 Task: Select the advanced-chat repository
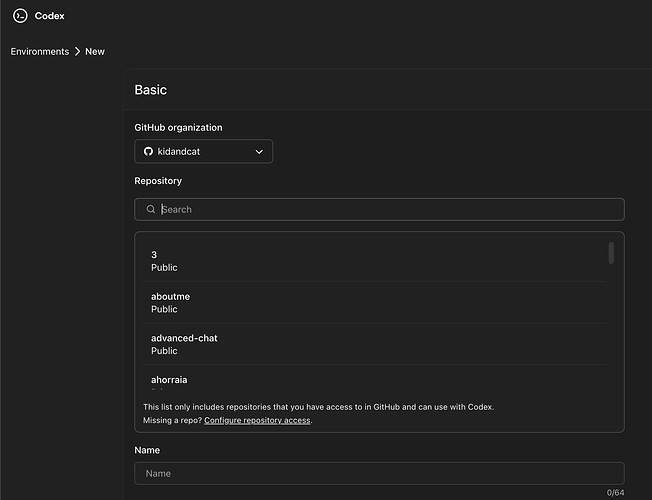[x=374, y=344]
